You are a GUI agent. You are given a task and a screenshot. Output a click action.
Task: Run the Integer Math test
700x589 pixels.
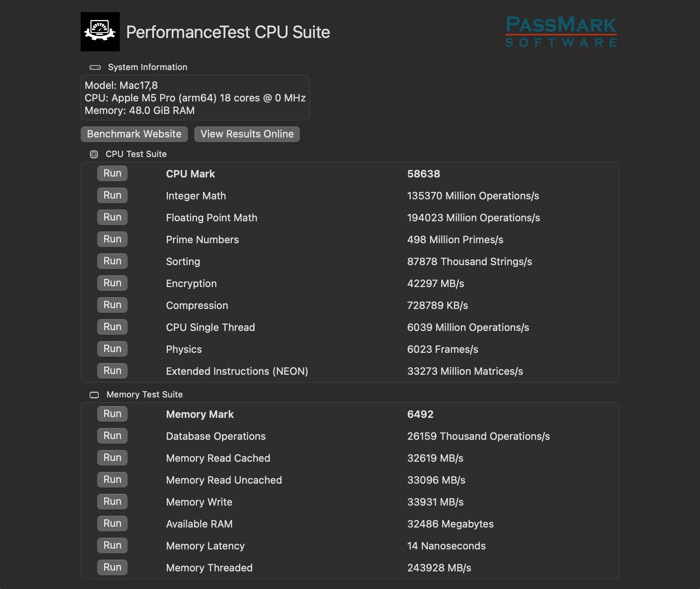112,195
